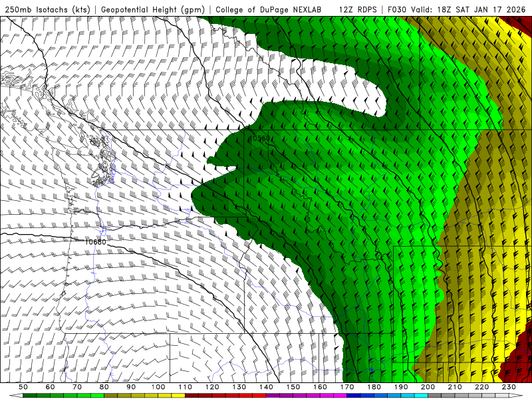
Task: Click the 130 value on the color scale
Action: (x=239, y=387)
